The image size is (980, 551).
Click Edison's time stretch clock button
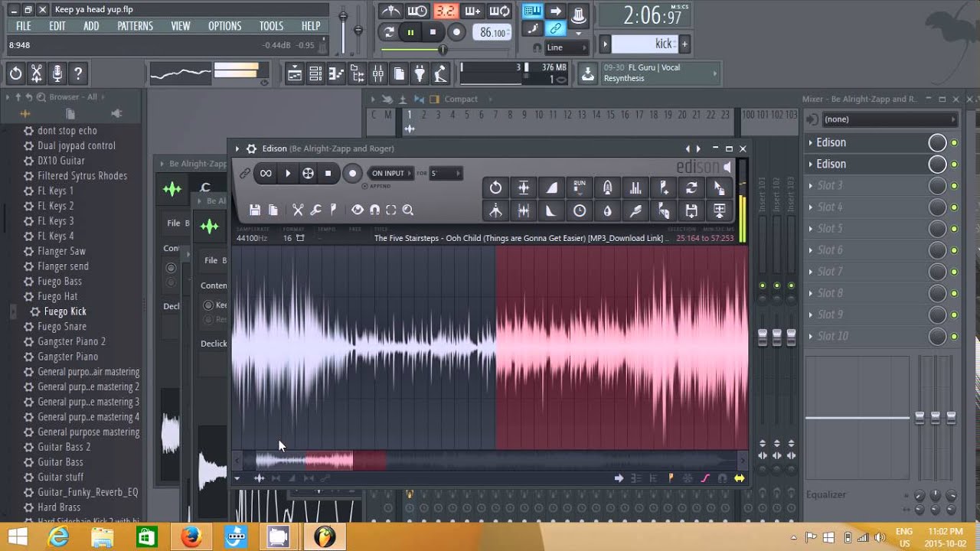click(x=580, y=210)
